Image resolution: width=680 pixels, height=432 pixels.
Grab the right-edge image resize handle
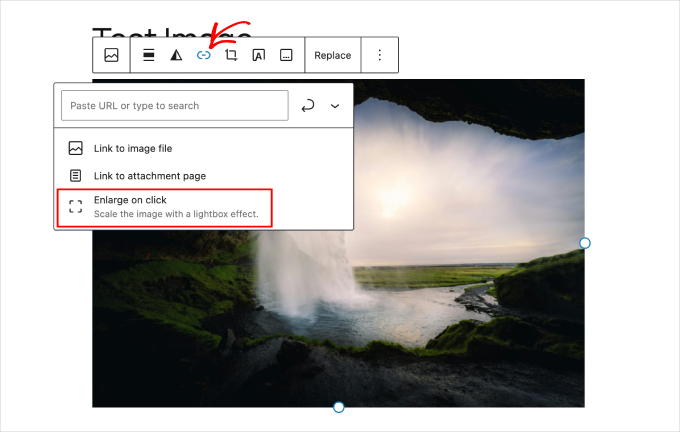pos(585,243)
